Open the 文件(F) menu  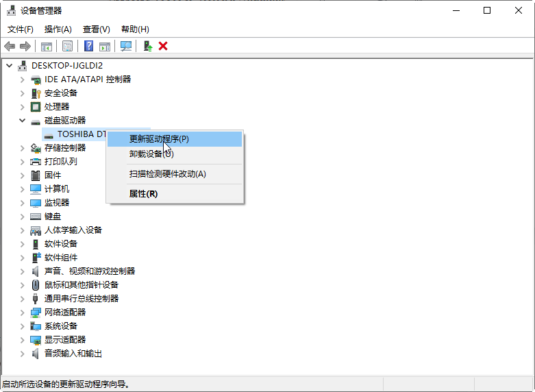pos(21,29)
